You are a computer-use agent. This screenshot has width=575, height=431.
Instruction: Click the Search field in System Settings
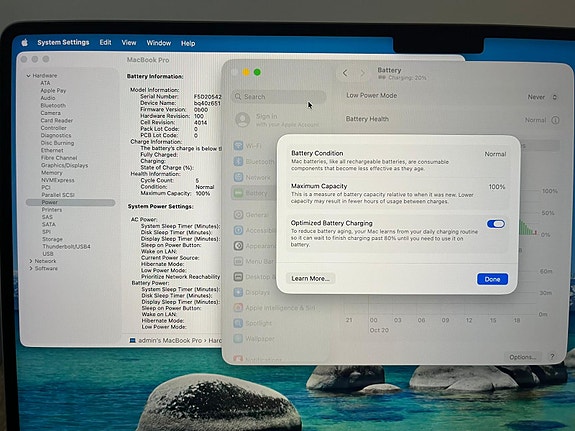point(279,97)
